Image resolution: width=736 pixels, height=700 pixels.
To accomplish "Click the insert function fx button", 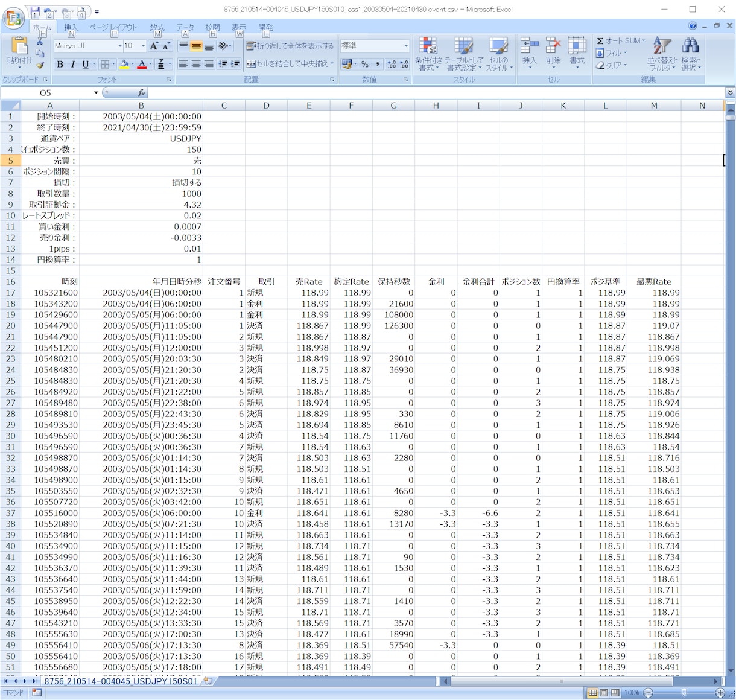I will (x=142, y=92).
